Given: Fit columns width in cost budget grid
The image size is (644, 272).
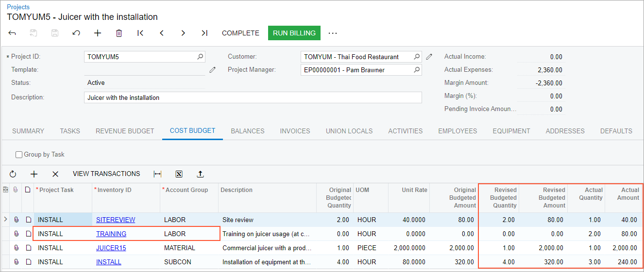Looking at the screenshot, I should 157,174.
